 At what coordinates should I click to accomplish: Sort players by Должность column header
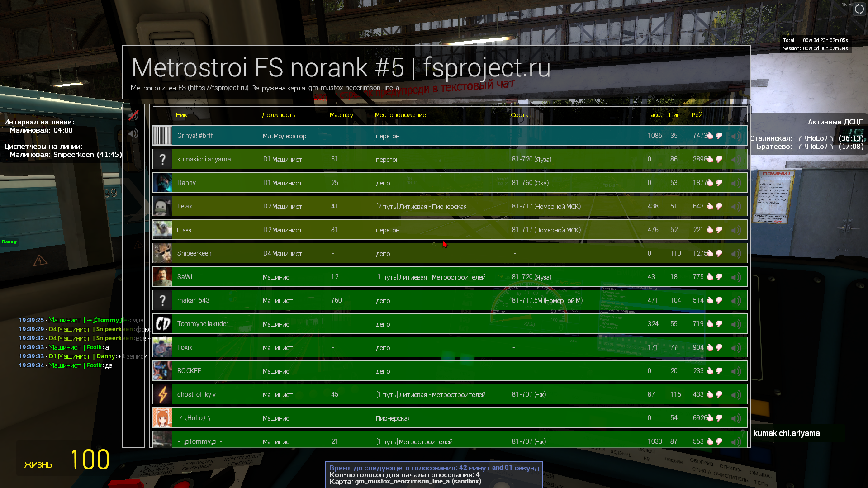tap(279, 115)
